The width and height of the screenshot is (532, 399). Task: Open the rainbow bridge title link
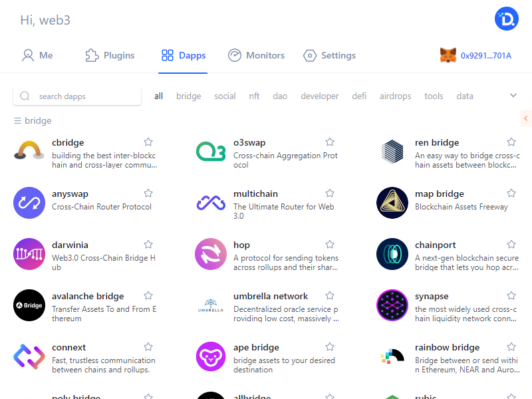pos(447,347)
